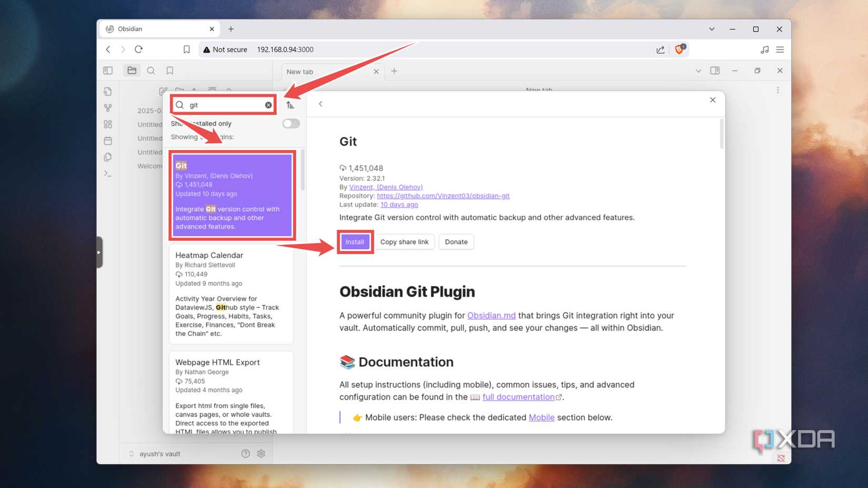Click the plugin search input field

224,105
